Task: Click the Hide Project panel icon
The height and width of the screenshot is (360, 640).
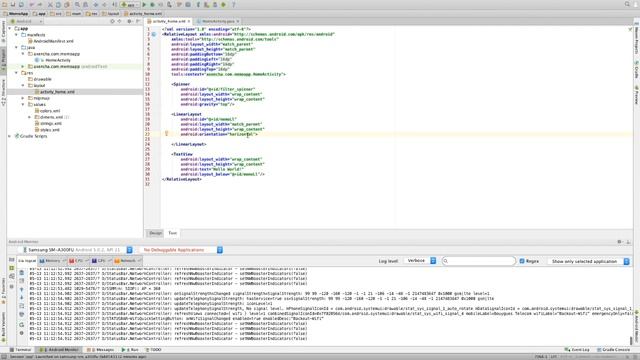Action: 138,21
